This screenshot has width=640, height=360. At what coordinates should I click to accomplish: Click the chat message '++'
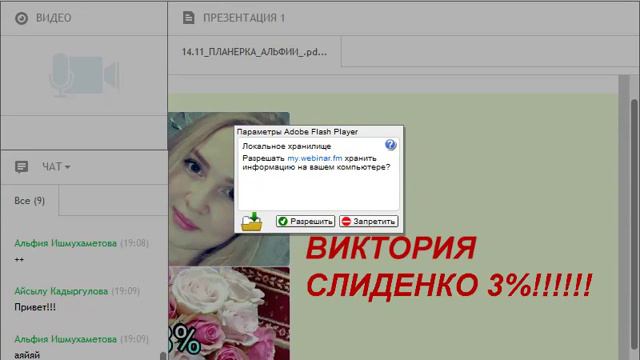click(x=19, y=260)
